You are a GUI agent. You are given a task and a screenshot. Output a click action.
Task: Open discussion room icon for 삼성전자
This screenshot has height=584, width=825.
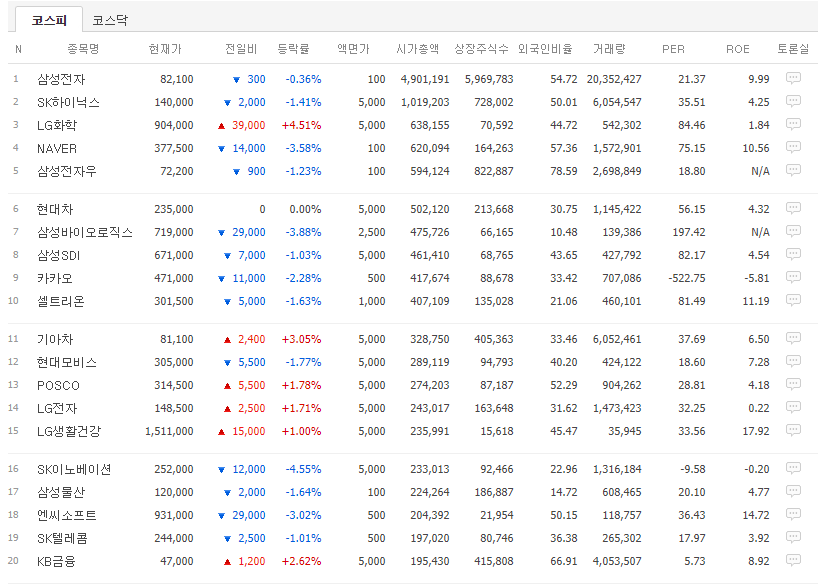click(x=793, y=78)
